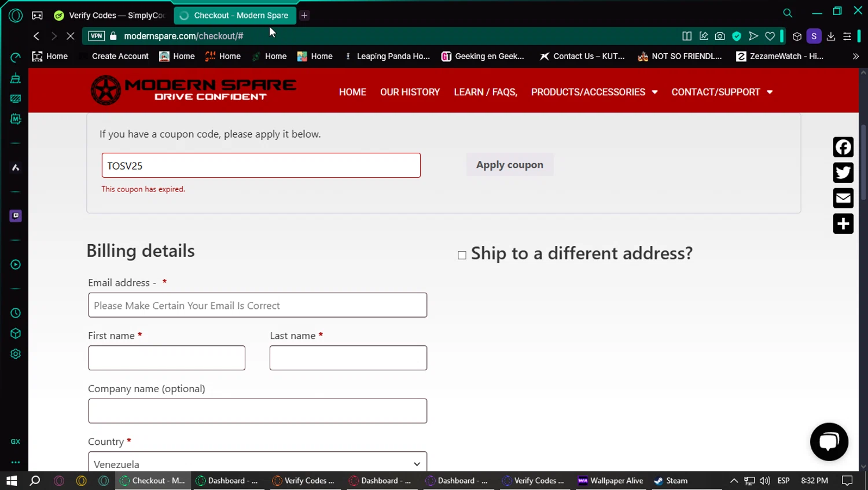Image resolution: width=868 pixels, height=490 pixels.
Task: Open Windows taskbar search
Action: [x=35, y=481]
